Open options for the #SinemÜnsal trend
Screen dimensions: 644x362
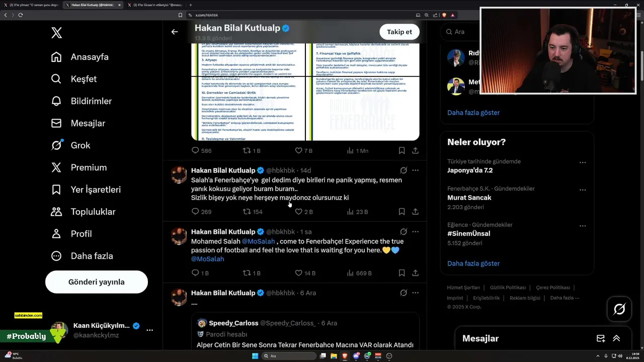pyautogui.click(x=583, y=226)
